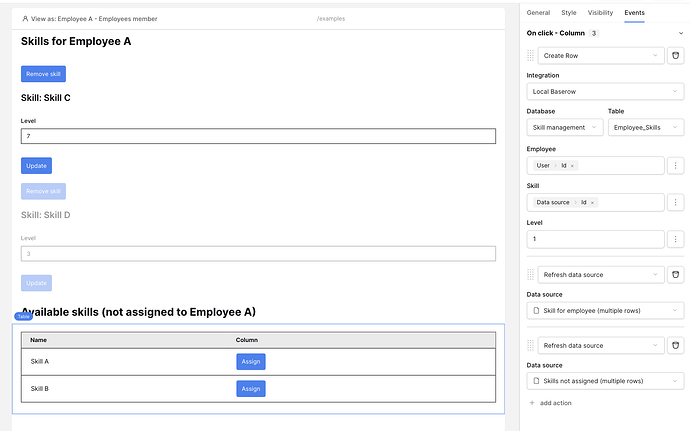Click the Name column header
Viewport: 690px width, 431px height.
(x=38, y=340)
